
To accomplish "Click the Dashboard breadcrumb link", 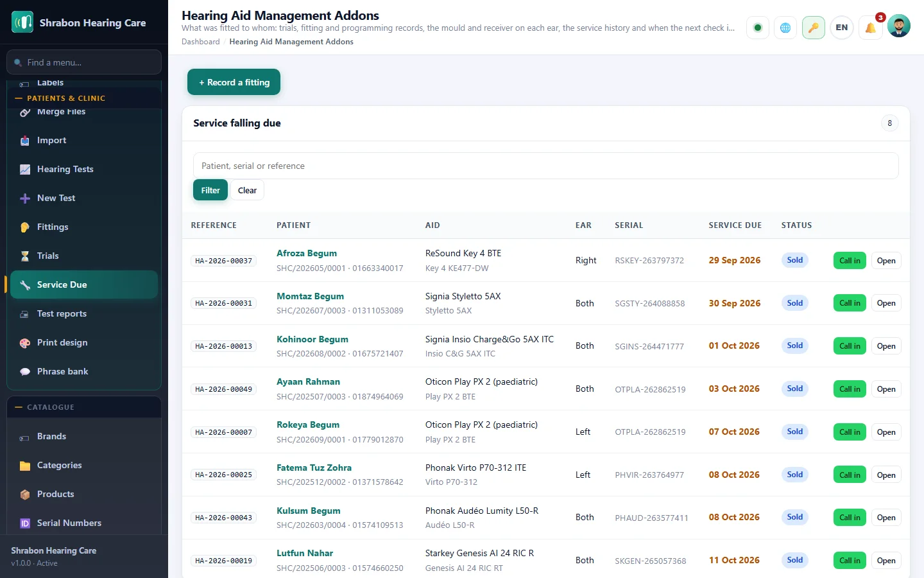I will point(200,42).
